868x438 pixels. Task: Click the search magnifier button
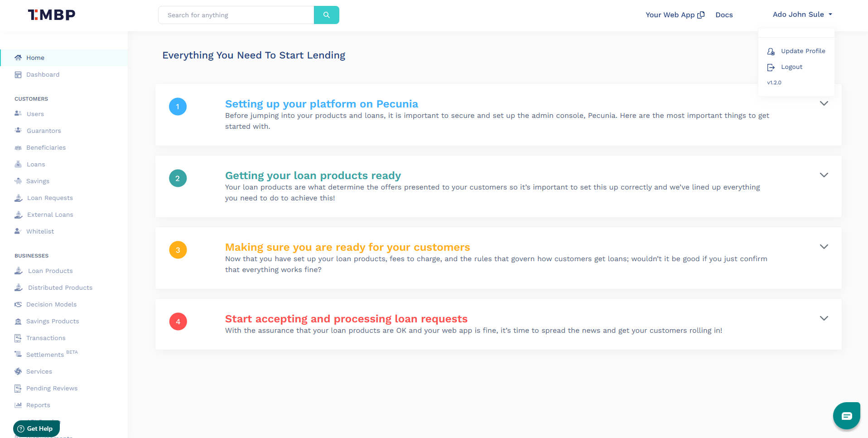(x=326, y=15)
